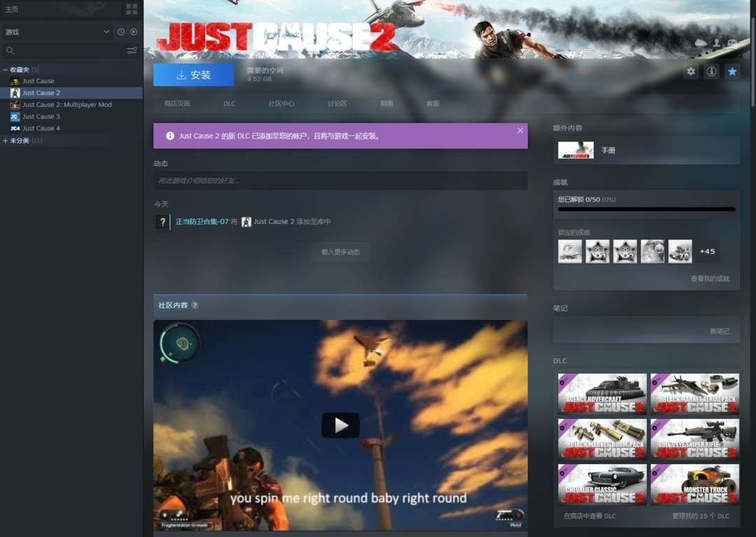Open the 主页 home link

click(12, 9)
